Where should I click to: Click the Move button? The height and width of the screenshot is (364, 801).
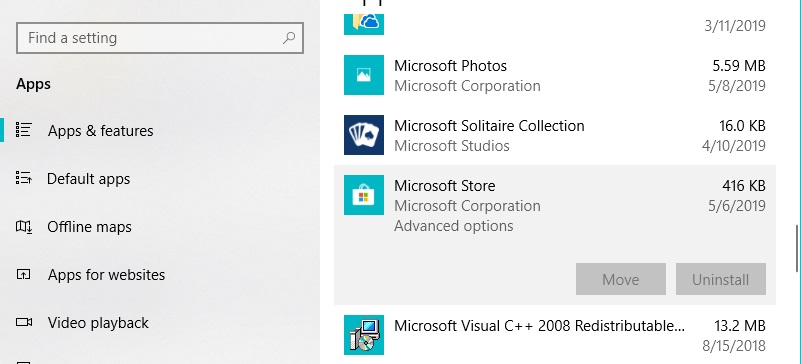point(621,279)
